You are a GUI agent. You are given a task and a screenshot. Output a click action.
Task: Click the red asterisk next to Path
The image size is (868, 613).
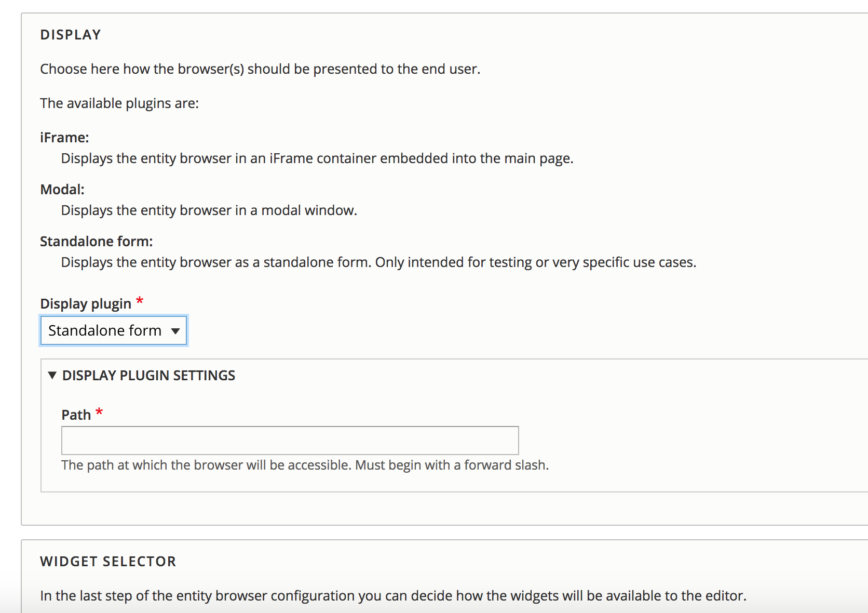(99, 411)
